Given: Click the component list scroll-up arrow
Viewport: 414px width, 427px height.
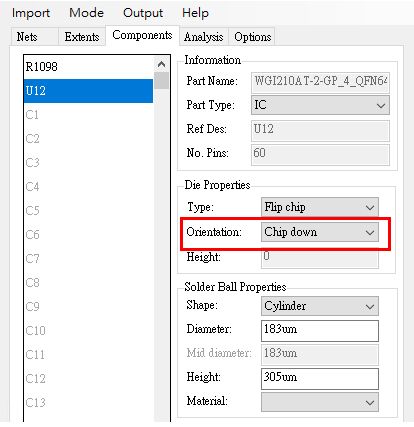Looking at the screenshot, I should click(162, 64).
